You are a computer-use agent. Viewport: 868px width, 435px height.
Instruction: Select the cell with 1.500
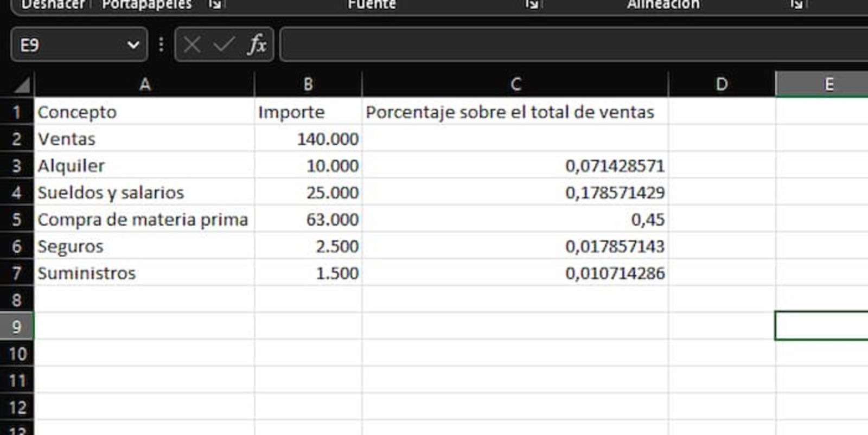tap(308, 273)
